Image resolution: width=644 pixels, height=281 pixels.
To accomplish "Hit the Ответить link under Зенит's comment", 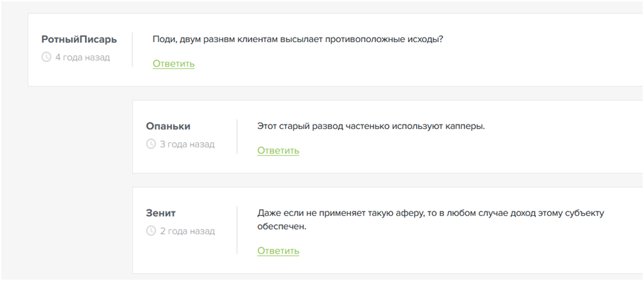I will [x=278, y=251].
